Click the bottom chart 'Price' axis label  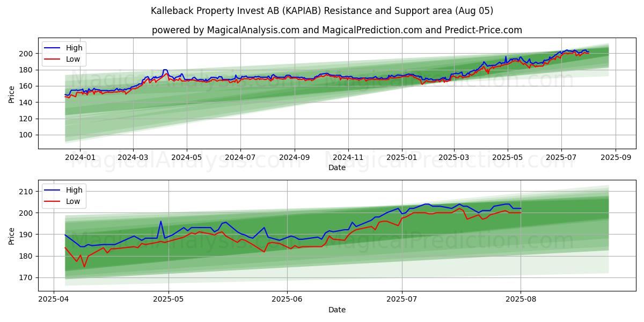[12, 235]
